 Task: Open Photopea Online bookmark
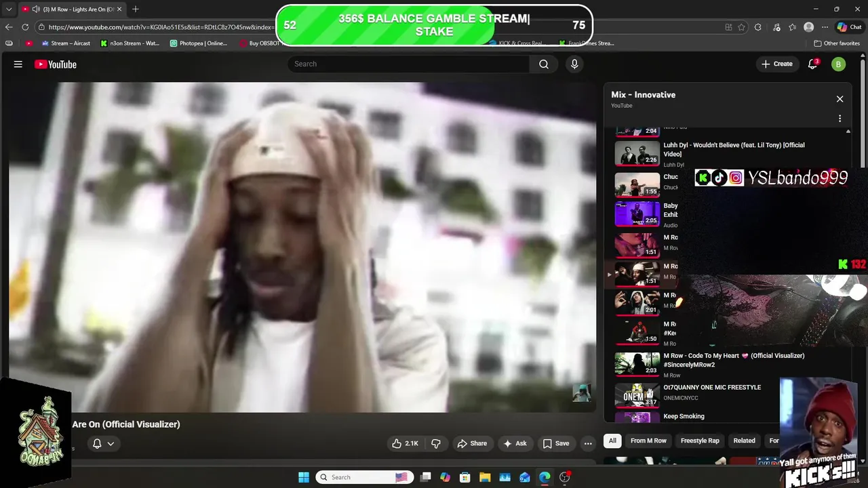[199, 43]
